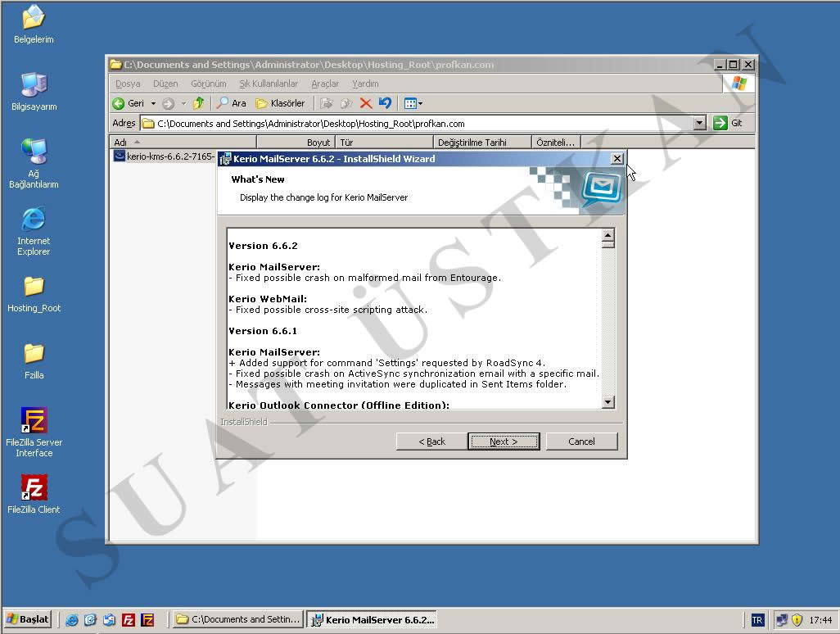Expand the forward history dropdown arrow
This screenshot has height=634, width=840.
(183, 103)
